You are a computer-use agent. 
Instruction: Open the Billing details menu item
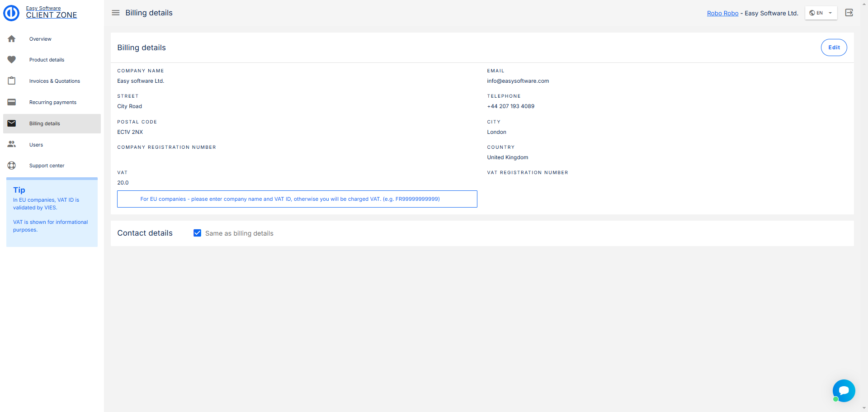[45, 123]
